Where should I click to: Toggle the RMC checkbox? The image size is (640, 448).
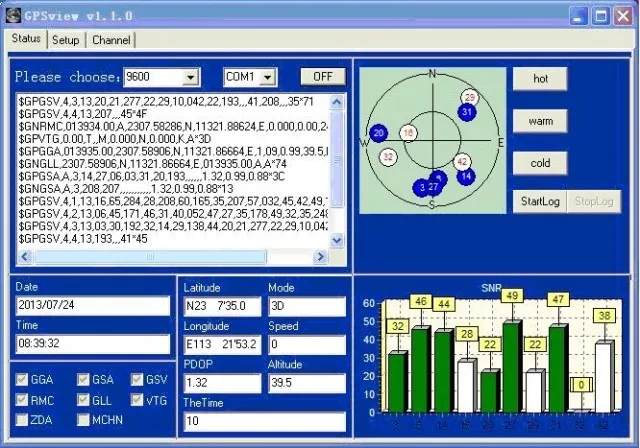(22, 400)
